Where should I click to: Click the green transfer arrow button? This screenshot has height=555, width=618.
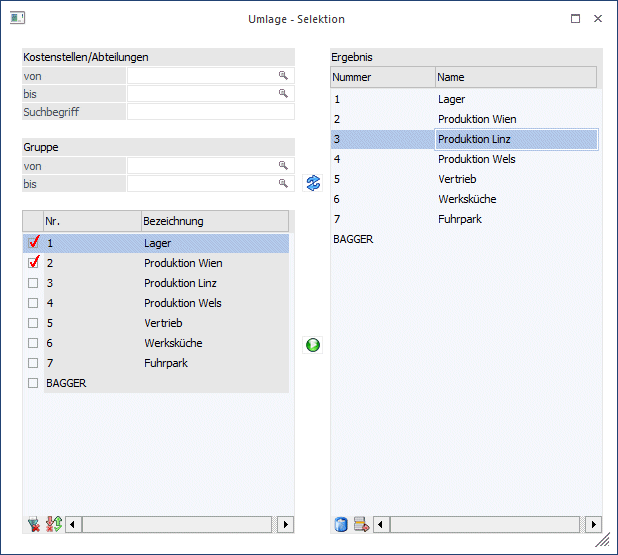tap(313, 345)
